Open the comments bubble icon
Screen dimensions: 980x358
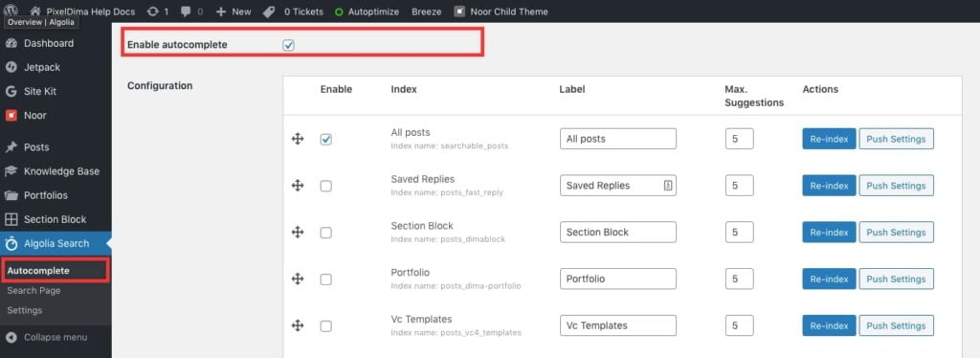pos(186,11)
